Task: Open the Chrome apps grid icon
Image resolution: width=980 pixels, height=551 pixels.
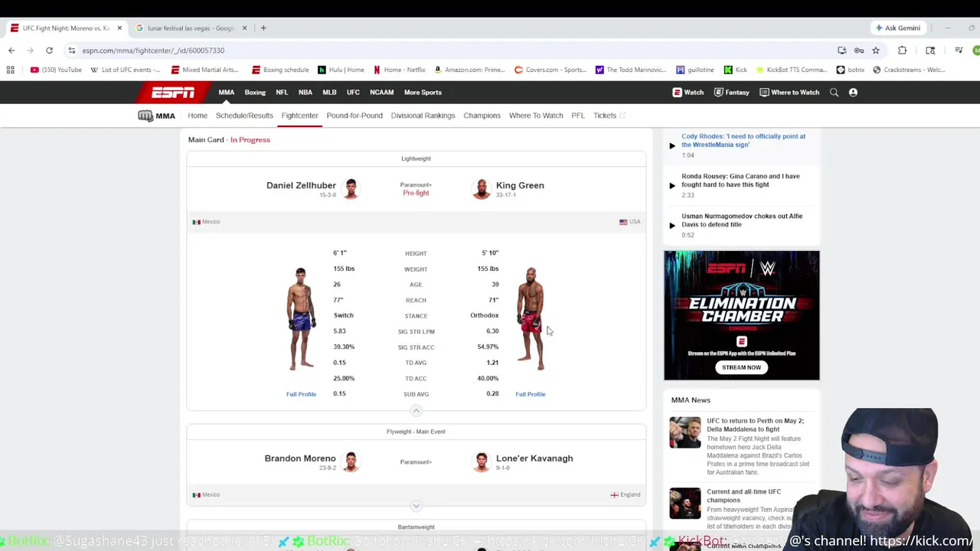Action: [11, 70]
